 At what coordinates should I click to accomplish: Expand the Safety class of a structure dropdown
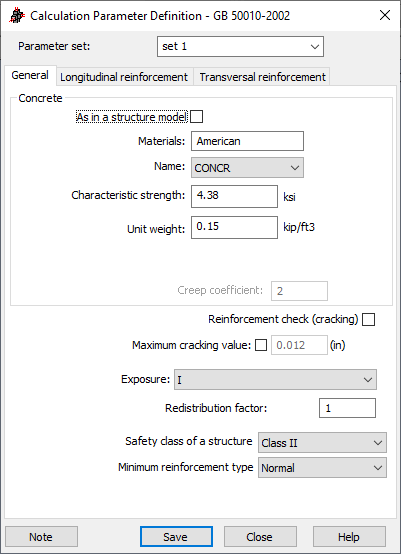click(322, 442)
